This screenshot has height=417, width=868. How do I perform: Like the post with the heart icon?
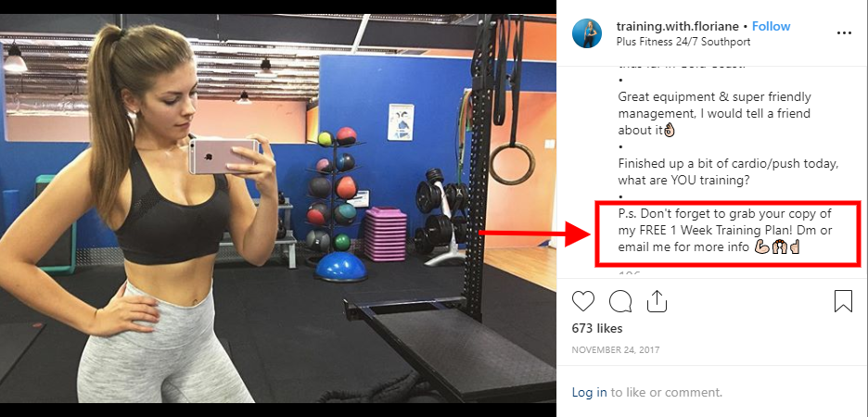tap(583, 301)
